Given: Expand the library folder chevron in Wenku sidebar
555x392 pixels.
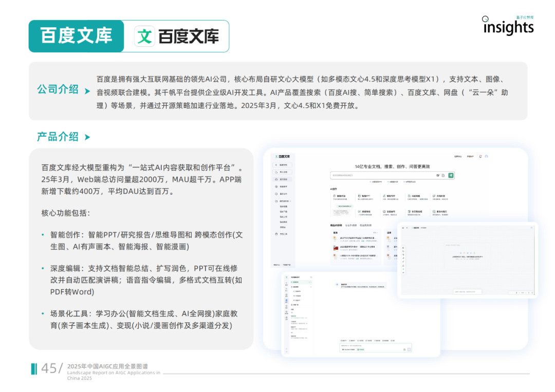Looking at the screenshot, I should click(x=290, y=201).
